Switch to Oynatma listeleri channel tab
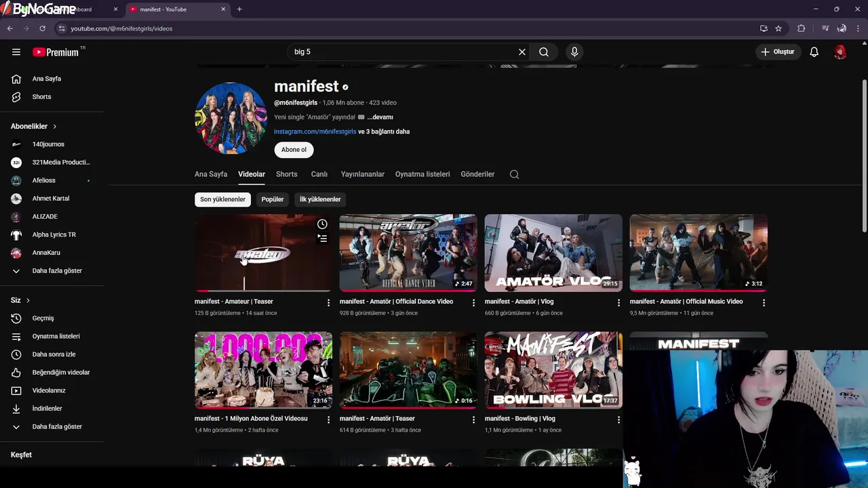 click(x=422, y=174)
